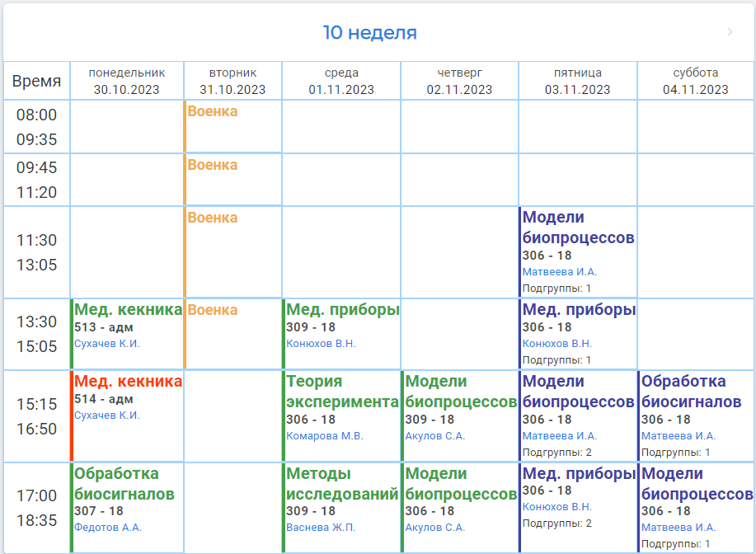Viewport: 756px width, 554px height.
Task: Select Monday's Обработка биосигналов lesson title
Action: point(124,484)
